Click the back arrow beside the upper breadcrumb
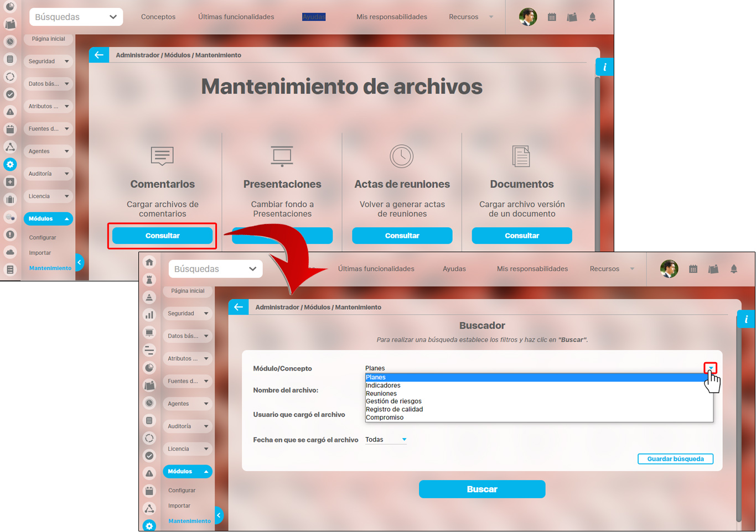The image size is (756, 532). coord(99,55)
